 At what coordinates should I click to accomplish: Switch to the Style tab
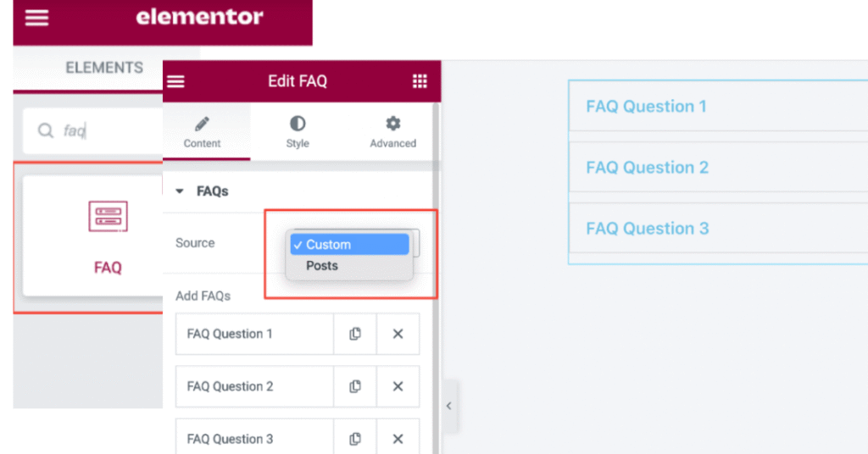click(x=298, y=133)
